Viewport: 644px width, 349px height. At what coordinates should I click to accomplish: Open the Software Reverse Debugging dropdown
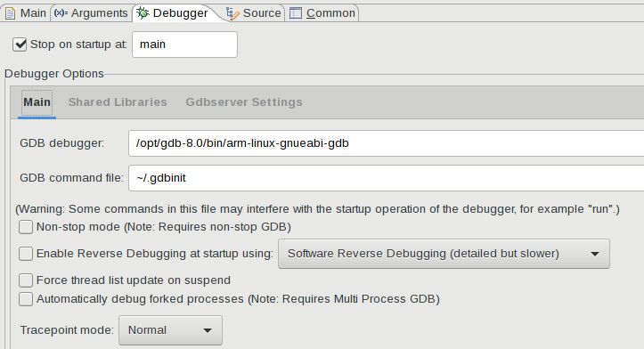[x=444, y=254]
